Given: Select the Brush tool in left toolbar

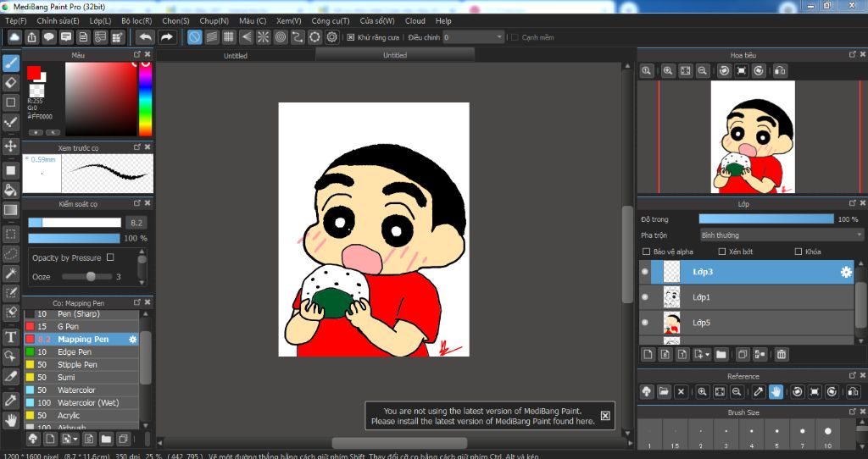Looking at the screenshot, I should [x=10, y=63].
